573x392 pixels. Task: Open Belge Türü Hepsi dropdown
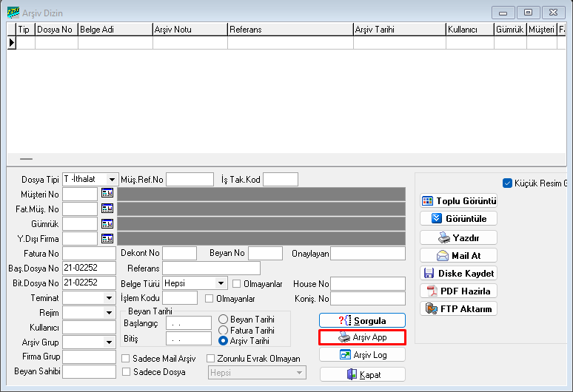pyautogui.click(x=221, y=283)
